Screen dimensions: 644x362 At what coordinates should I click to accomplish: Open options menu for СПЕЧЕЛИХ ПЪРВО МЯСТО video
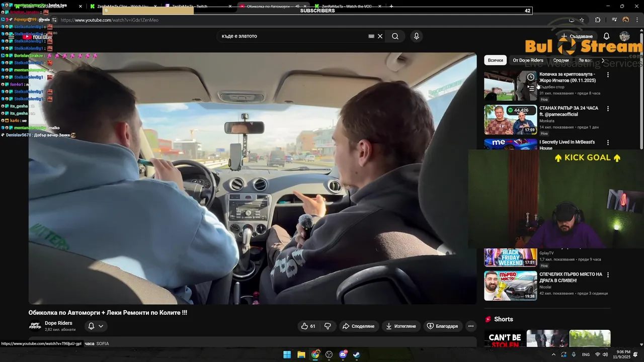tap(608, 275)
